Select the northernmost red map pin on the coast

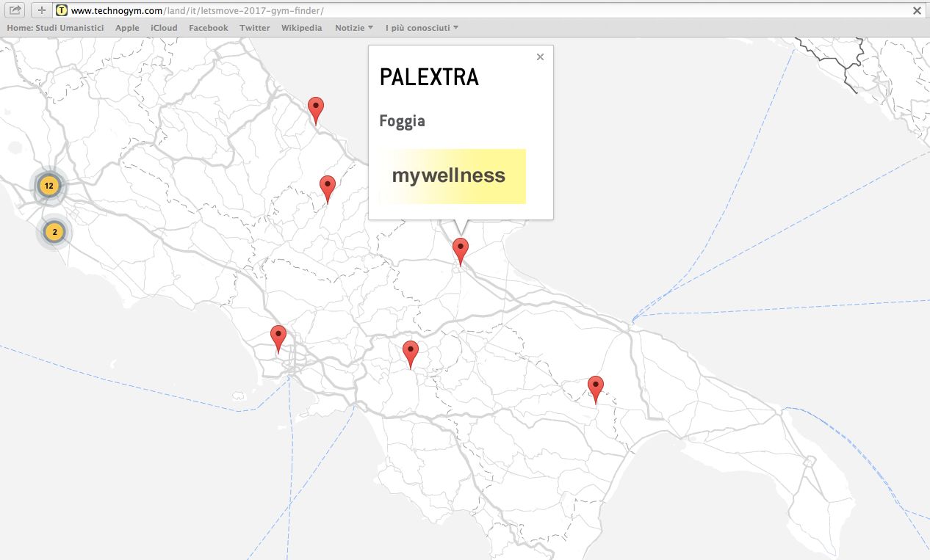[x=316, y=109]
